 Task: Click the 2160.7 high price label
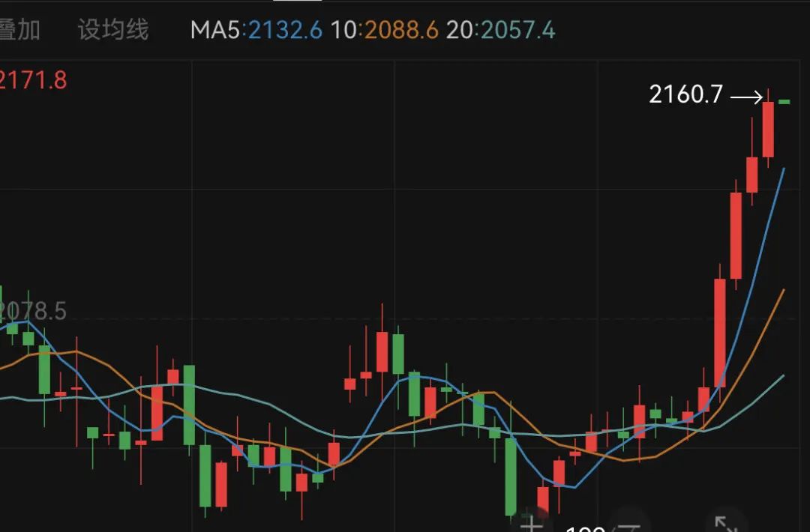685,94
